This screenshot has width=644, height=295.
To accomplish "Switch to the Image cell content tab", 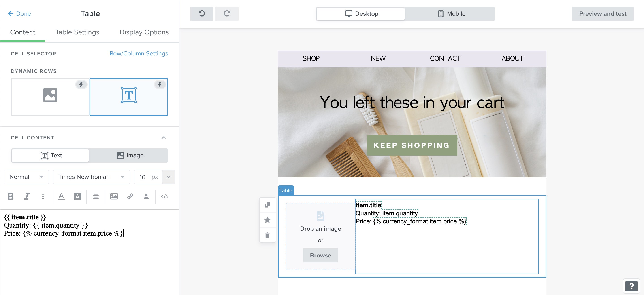I will click(129, 155).
